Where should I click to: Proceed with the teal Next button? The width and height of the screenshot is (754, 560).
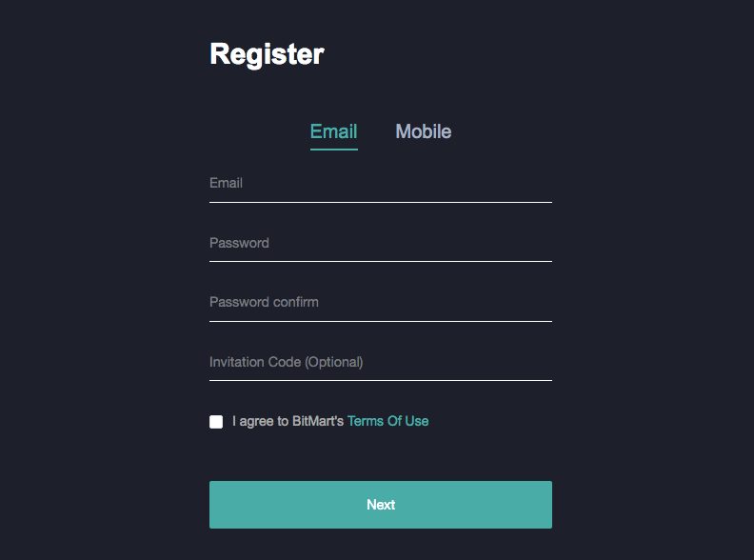380,505
